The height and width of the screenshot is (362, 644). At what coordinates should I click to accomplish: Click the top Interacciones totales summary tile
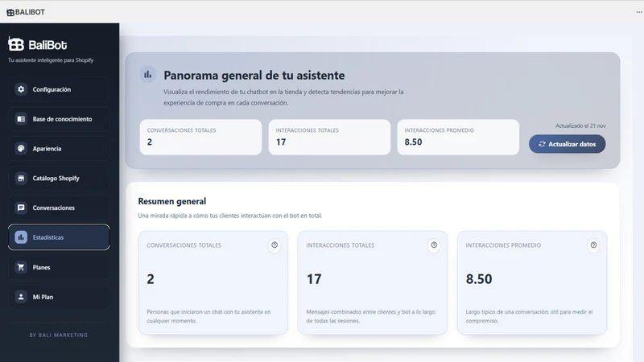click(x=329, y=137)
